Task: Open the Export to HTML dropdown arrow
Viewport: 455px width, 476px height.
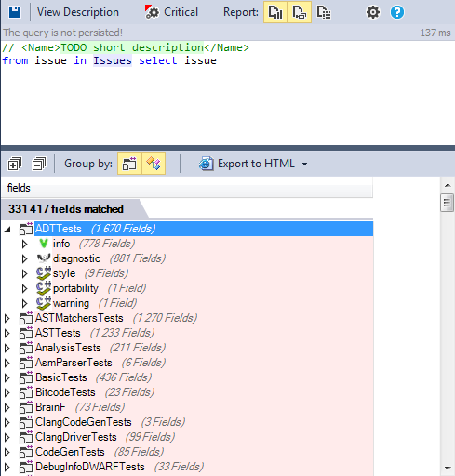Action: click(x=305, y=164)
